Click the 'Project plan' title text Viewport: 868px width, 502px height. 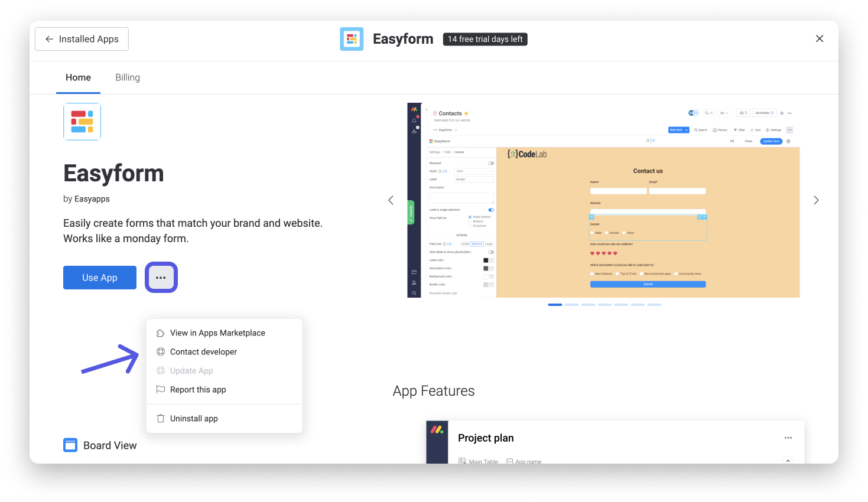[486, 438]
